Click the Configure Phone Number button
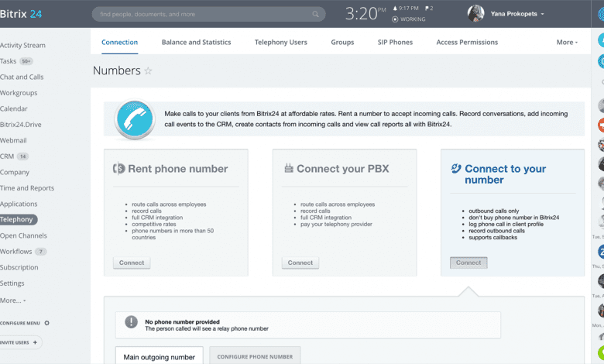604x364 pixels. (255, 357)
